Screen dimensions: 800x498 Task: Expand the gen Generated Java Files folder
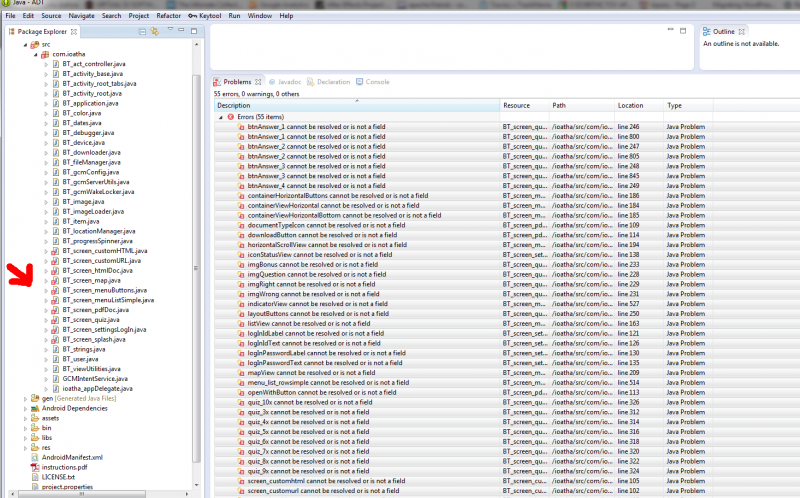coord(25,398)
